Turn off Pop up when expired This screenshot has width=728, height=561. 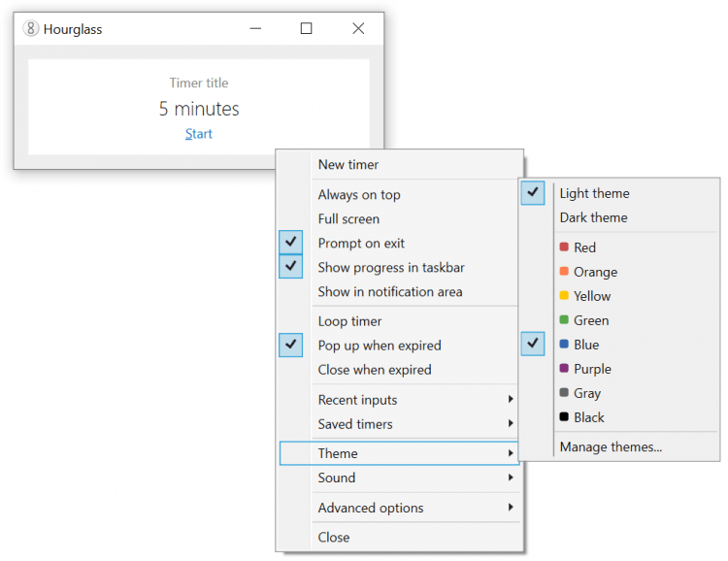(291, 345)
